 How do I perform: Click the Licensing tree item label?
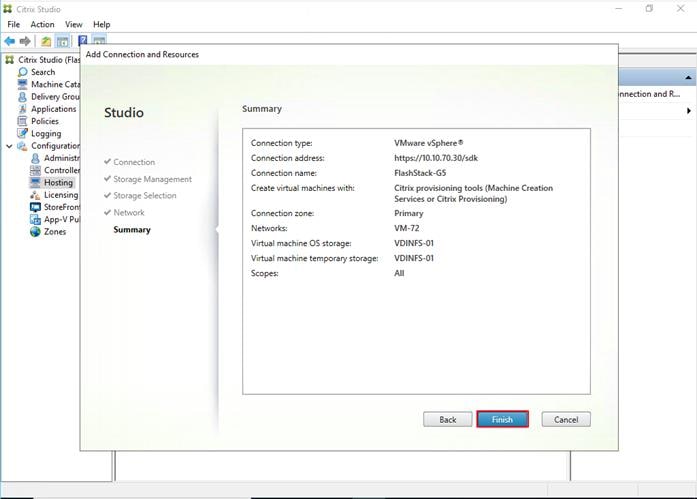[x=61, y=195]
